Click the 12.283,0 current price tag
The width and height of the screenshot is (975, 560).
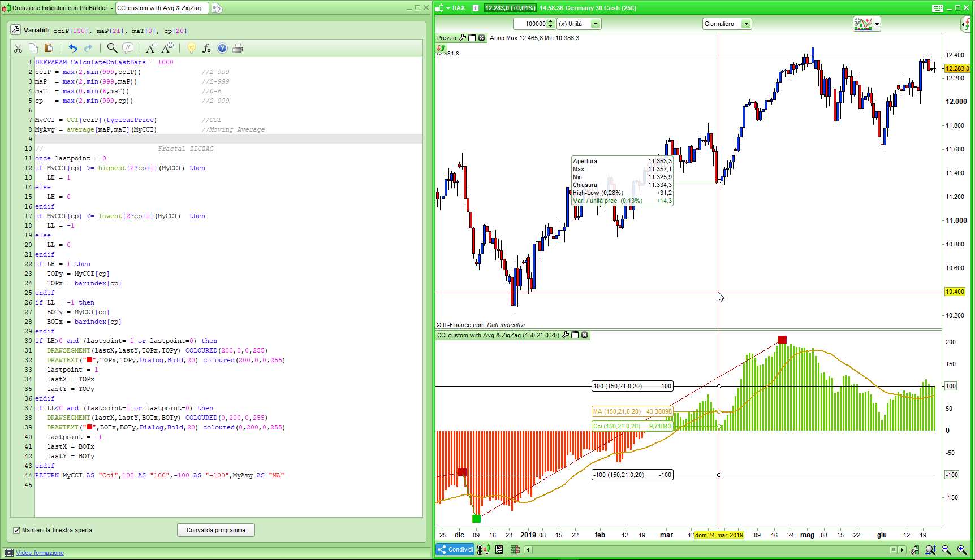point(957,68)
